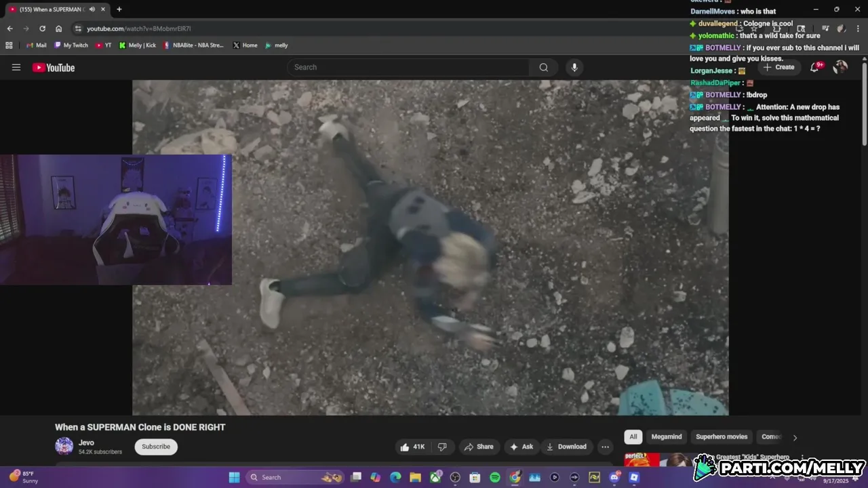Go back in the browser
868x488 pixels.
pyautogui.click(x=9, y=28)
